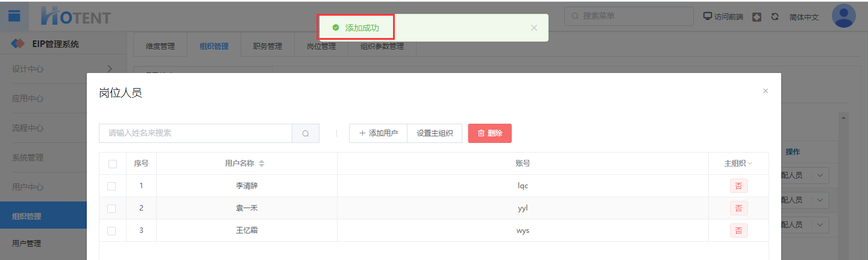Switch language via 简体中文
The width and height of the screenshot is (868, 260).
coord(804,17)
